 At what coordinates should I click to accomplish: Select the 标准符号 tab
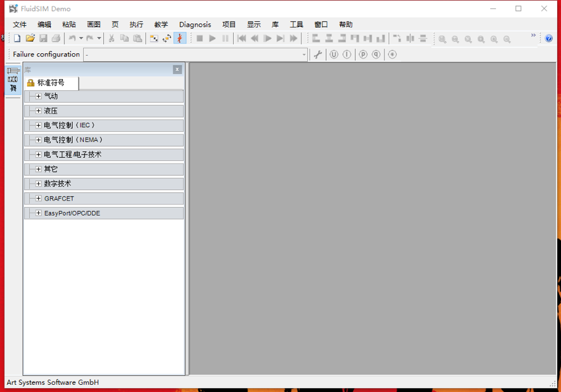click(51, 83)
